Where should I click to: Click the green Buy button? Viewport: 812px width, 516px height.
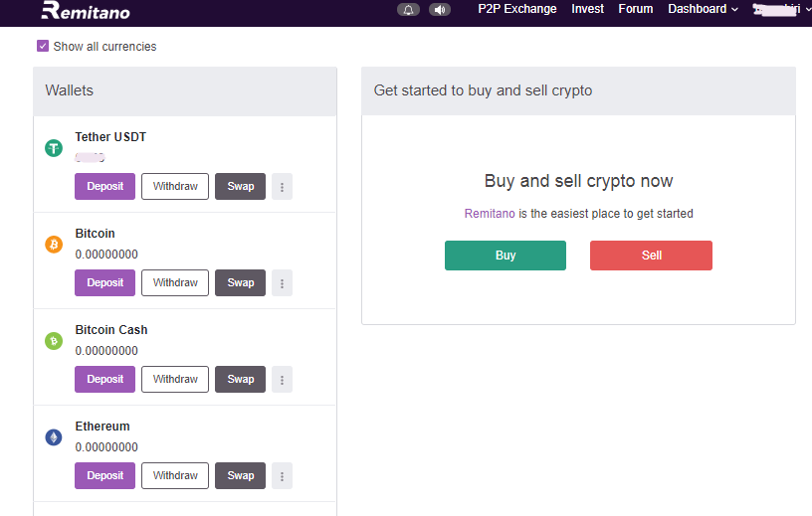click(x=506, y=256)
